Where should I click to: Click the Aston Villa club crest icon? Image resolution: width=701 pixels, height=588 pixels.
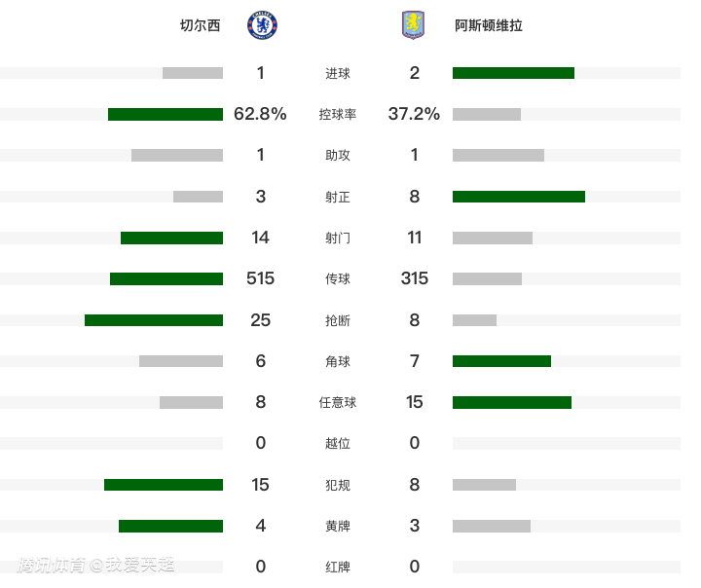point(414,25)
